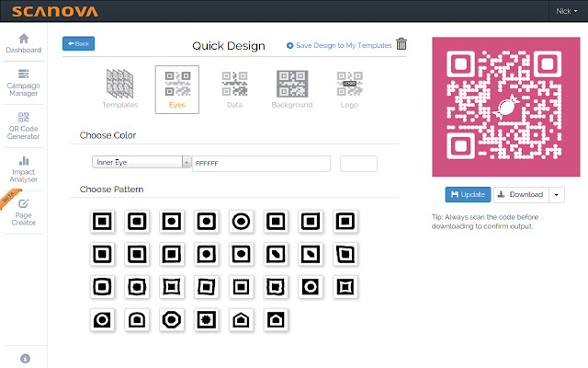Click the Choose Color heading
This screenshot has width=588, height=368.
(x=107, y=135)
